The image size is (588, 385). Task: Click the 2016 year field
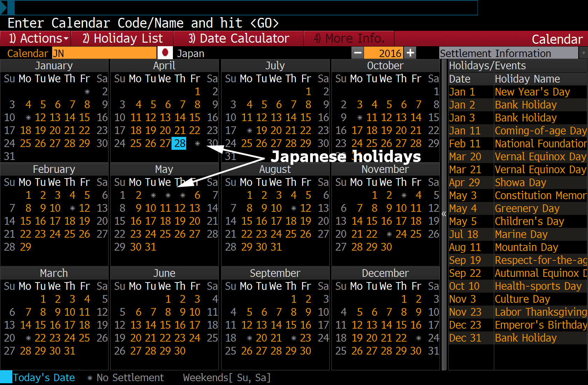[384, 53]
